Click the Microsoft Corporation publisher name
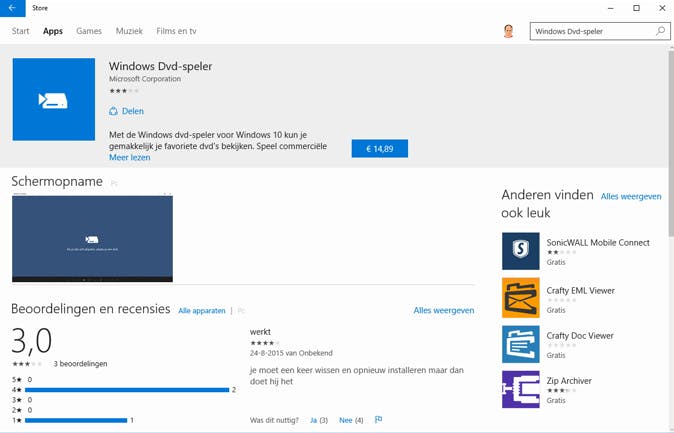 click(145, 79)
